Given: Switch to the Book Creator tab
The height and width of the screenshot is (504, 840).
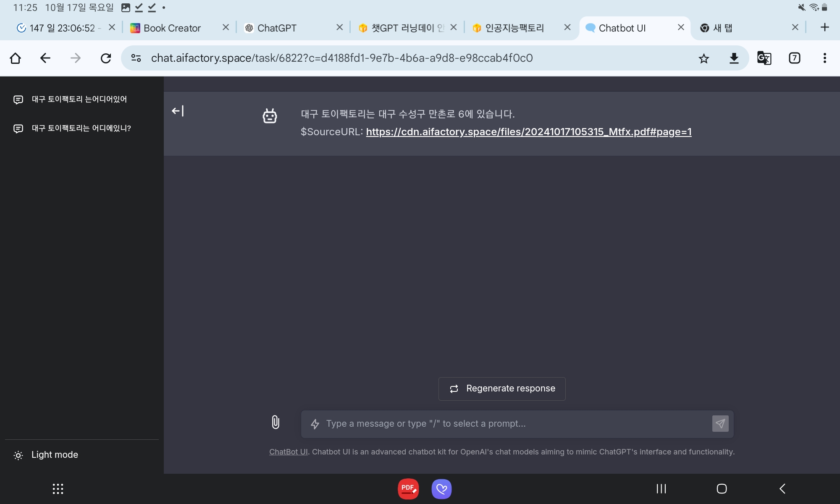Looking at the screenshot, I should point(172,28).
